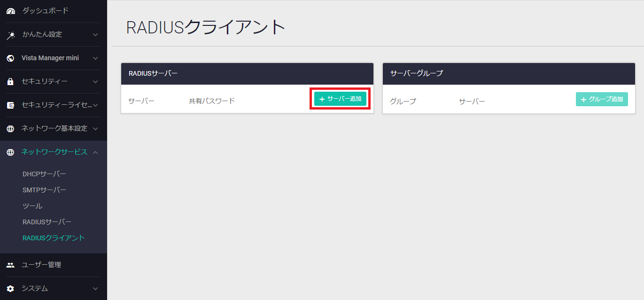Screen dimensions: 644x300
Task: Open the ダッシュボード menu item
Action: [x=45, y=10]
